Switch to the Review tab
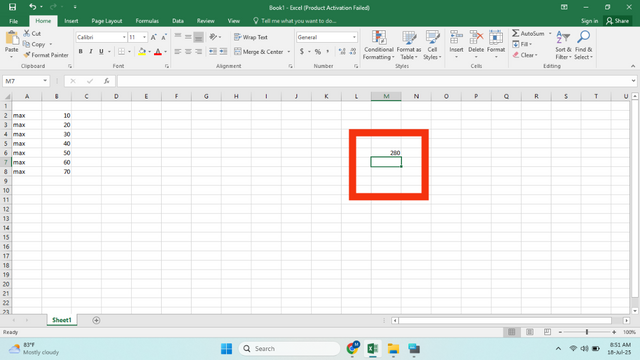This screenshot has height=360, width=640. point(205,21)
